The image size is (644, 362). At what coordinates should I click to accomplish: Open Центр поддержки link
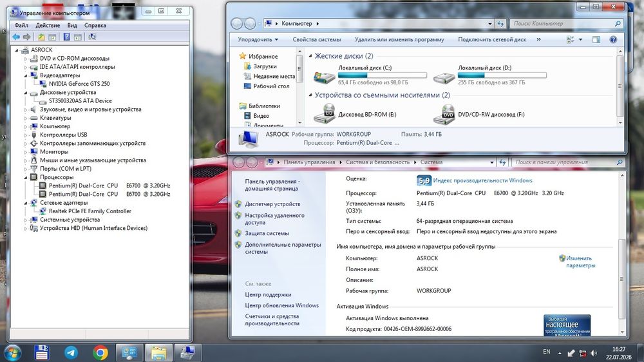point(268,294)
